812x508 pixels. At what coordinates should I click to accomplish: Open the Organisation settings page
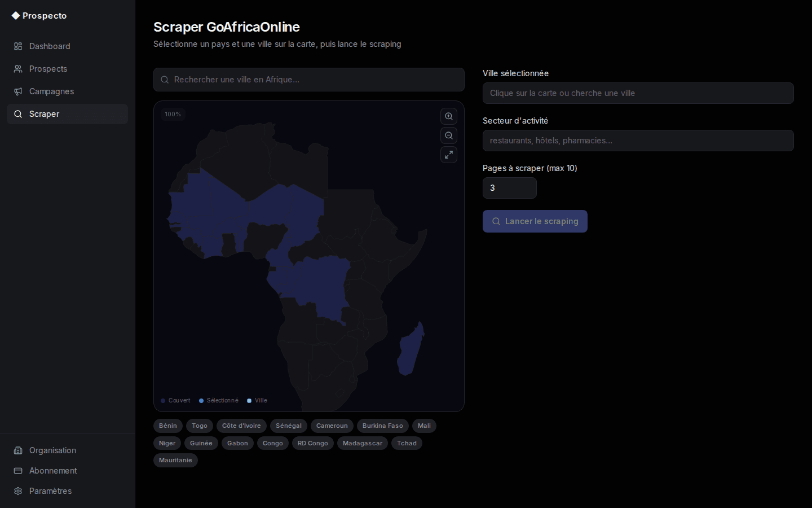click(67, 450)
